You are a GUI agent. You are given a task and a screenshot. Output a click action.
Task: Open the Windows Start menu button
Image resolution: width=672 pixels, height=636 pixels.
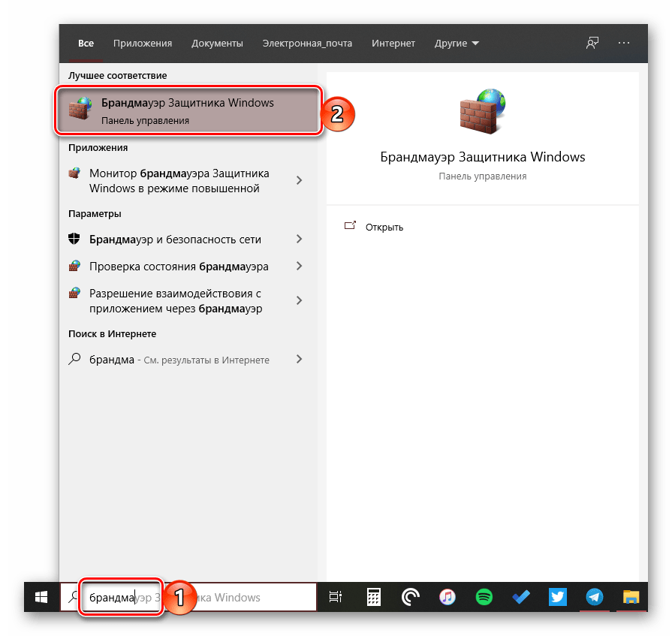[41, 598]
